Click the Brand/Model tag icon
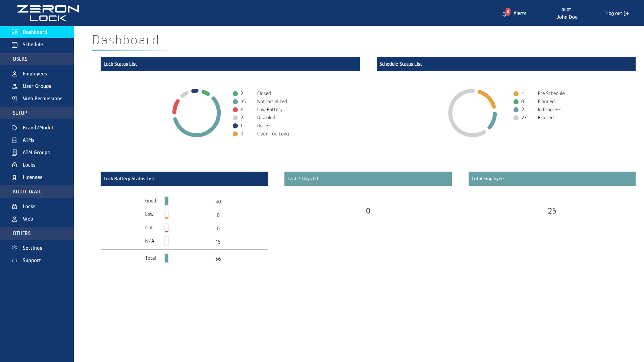This screenshot has width=644, height=362. point(14,128)
